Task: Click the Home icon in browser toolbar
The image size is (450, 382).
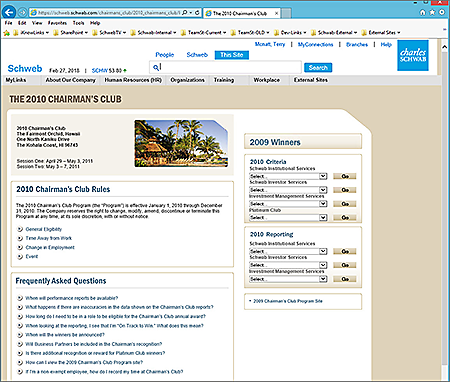Action: point(423,12)
